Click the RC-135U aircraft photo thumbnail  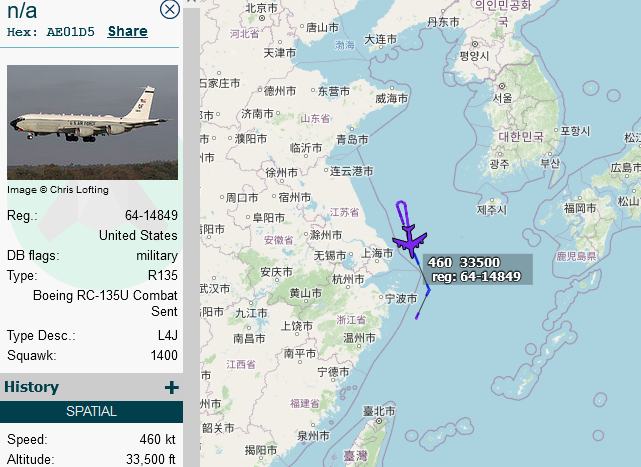coord(92,122)
